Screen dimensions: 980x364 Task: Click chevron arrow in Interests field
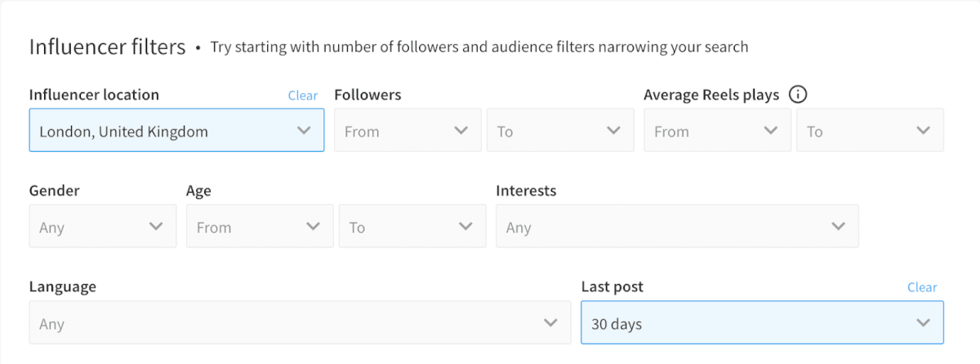839,227
